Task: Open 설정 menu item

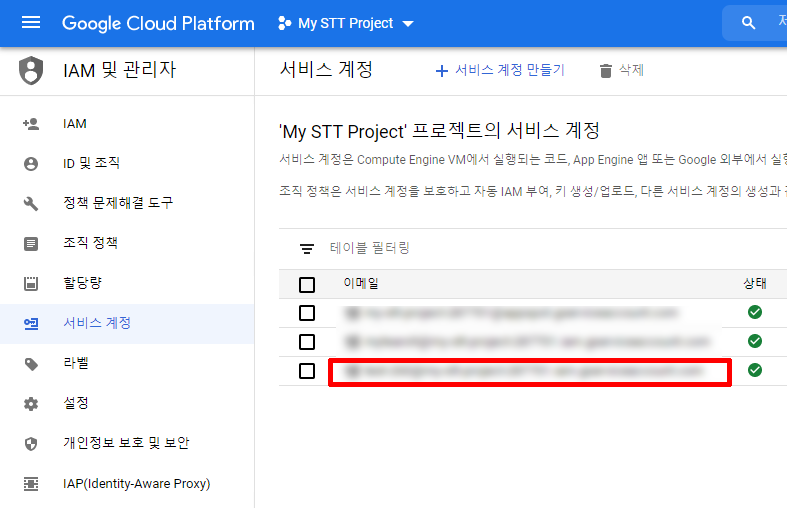Action: pyautogui.click(x=127, y=403)
